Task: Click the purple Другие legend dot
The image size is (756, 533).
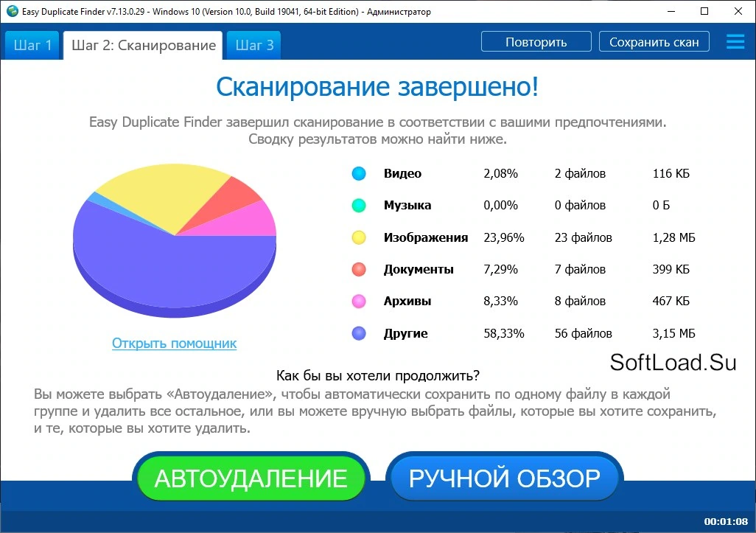Action: click(359, 333)
